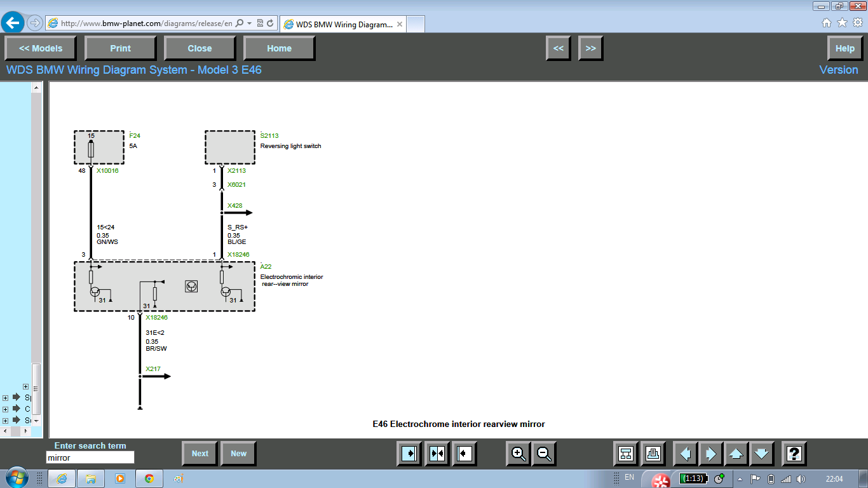
Task: Refresh the page in address bar
Action: coord(270,24)
